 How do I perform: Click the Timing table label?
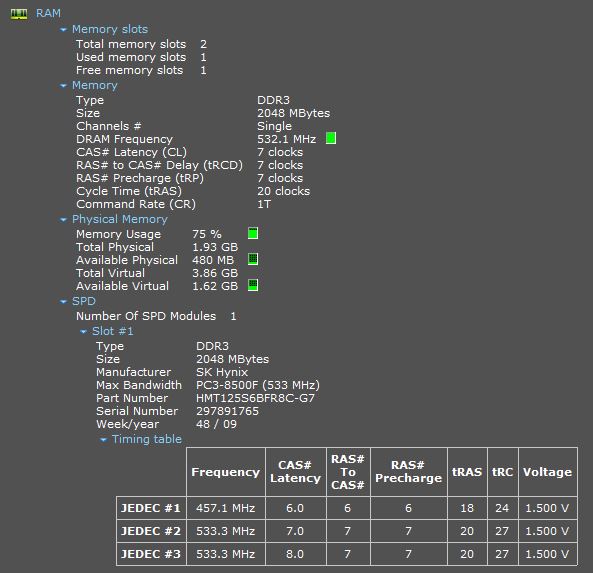pyautogui.click(x=147, y=439)
